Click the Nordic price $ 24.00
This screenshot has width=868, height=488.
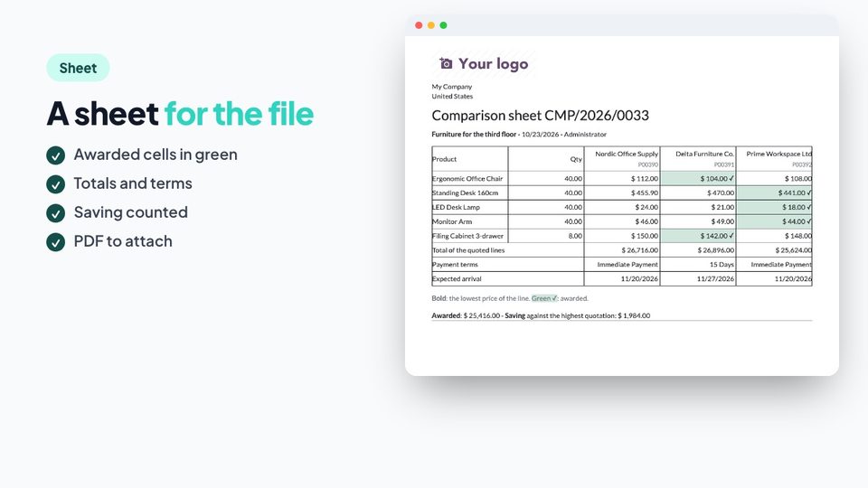point(646,207)
